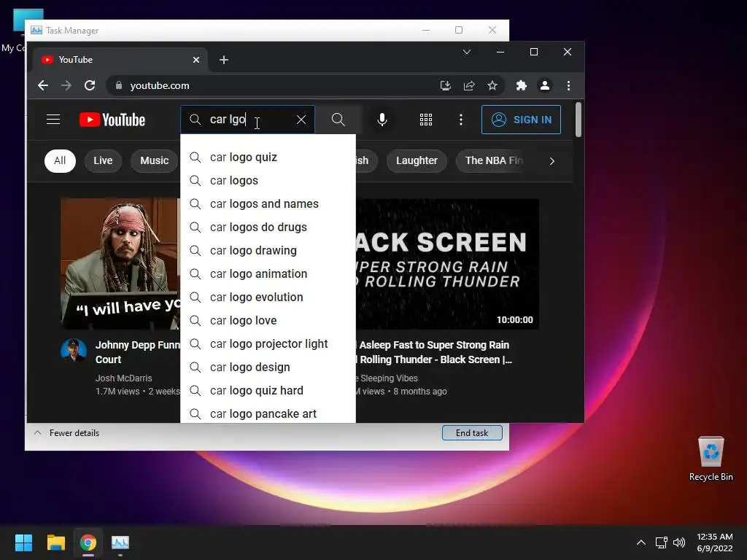This screenshot has width=747, height=560.
Task: Start voice search with the microphone
Action: point(382,120)
